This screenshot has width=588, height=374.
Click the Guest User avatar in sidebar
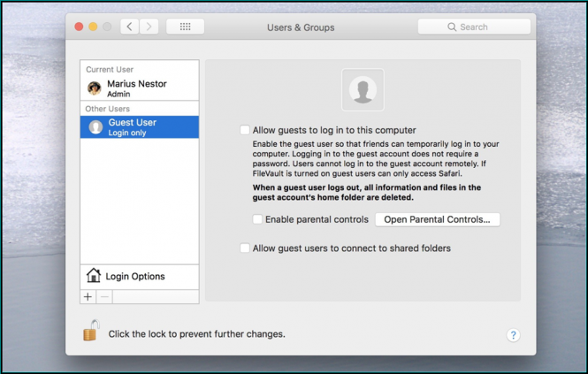click(x=95, y=127)
